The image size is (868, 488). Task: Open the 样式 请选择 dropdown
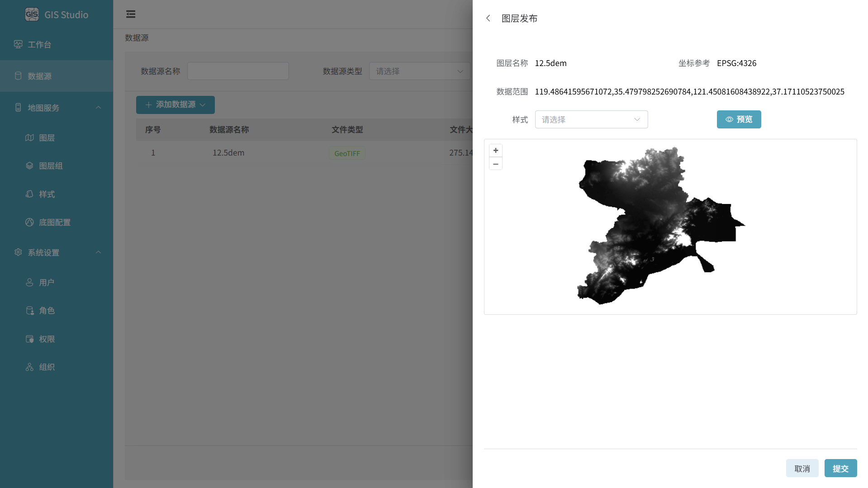tap(591, 119)
